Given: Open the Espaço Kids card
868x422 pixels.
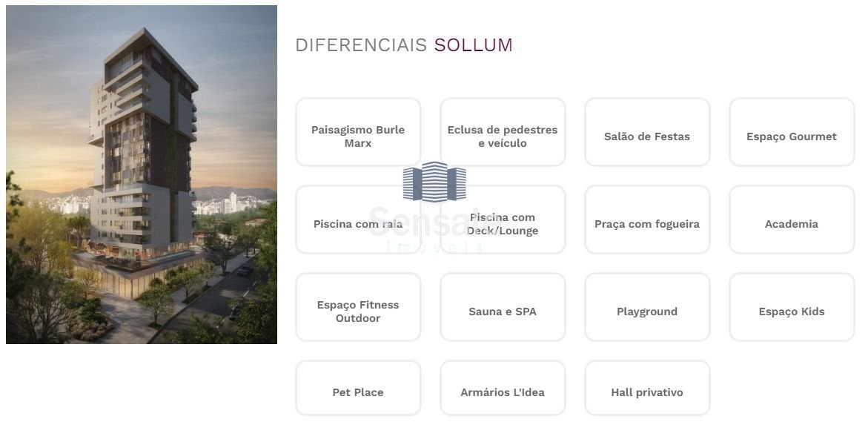Looking at the screenshot, I should 792,308.
